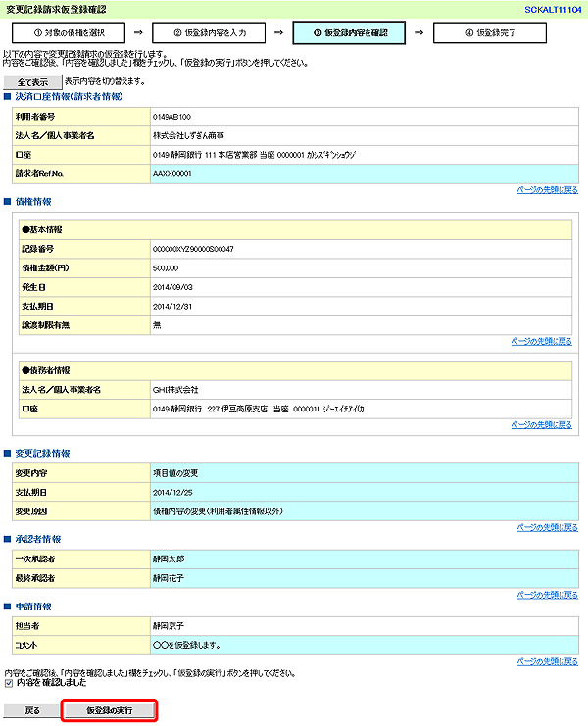The width and height of the screenshot is (588, 726).
Task: Click the date 2014/12/31
Action: 172,307
